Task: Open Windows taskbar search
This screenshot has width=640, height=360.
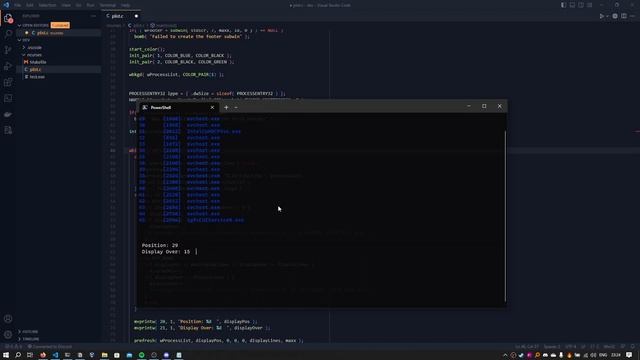Action: tap(18, 355)
